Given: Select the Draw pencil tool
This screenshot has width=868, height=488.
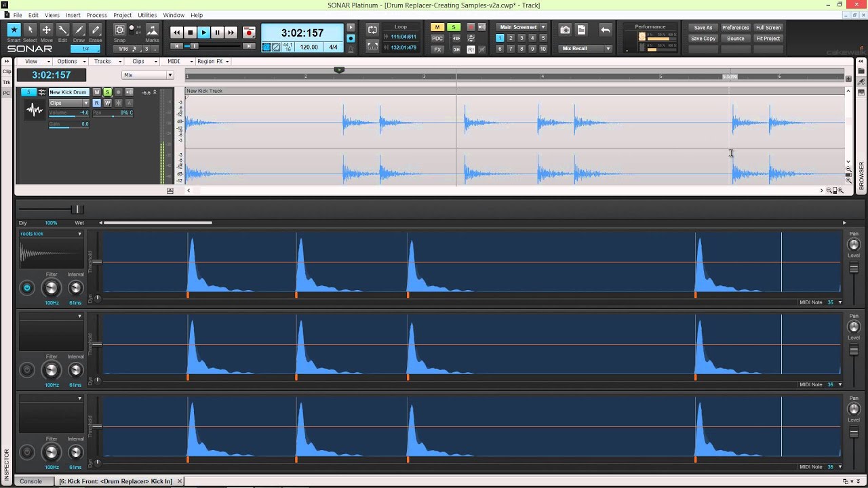Looking at the screenshot, I should coord(79,30).
